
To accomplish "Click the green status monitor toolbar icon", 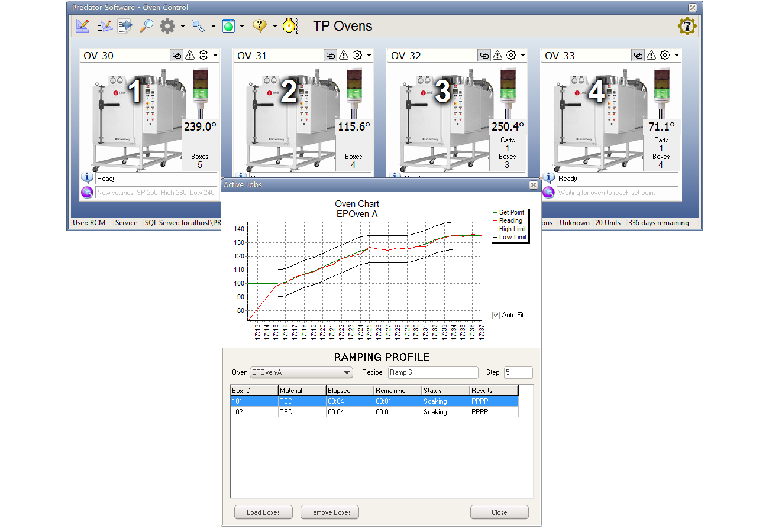I will point(228,26).
